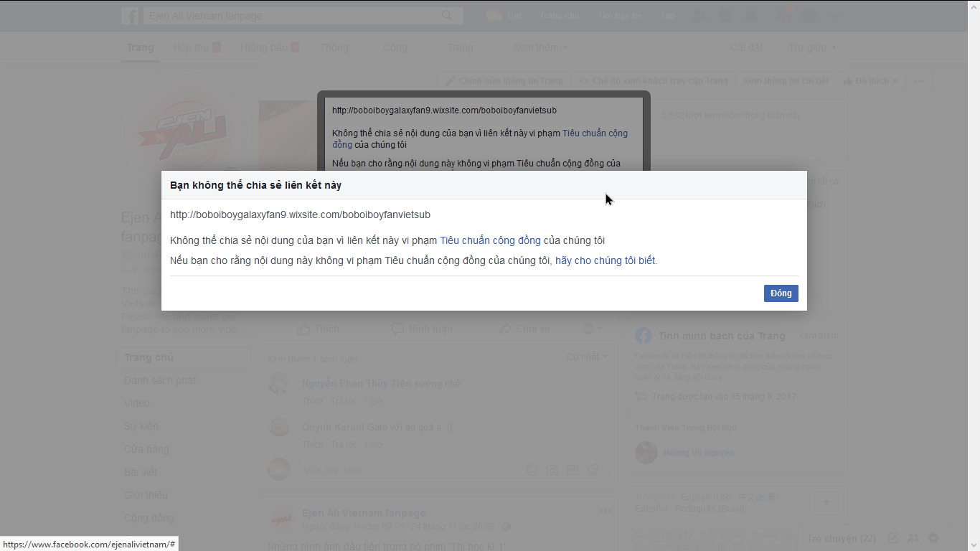The image size is (980, 551).
Task: Go to Trang chủ in the top bar
Action: [559, 16]
